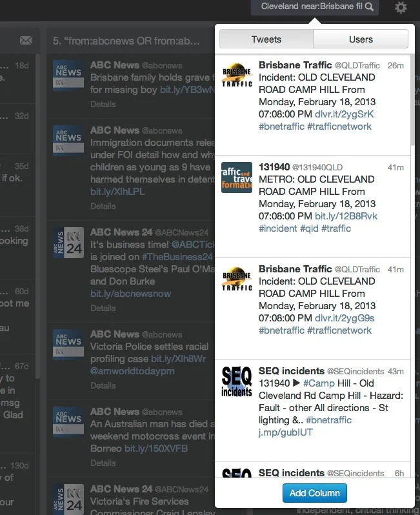This screenshot has height=515, width=420.
Task: Click the #qld hashtag
Action: [x=309, y=228]
